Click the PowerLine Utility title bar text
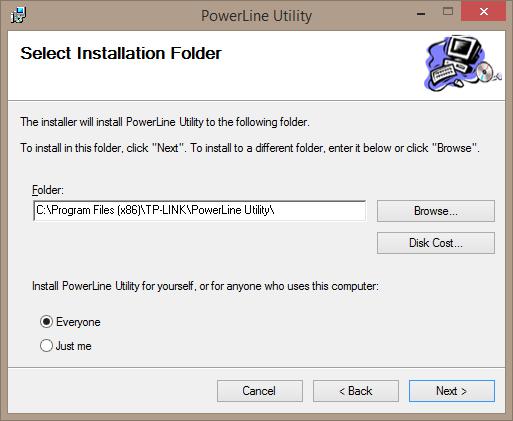This screenshot has width=513, height=421. [256, 16]
